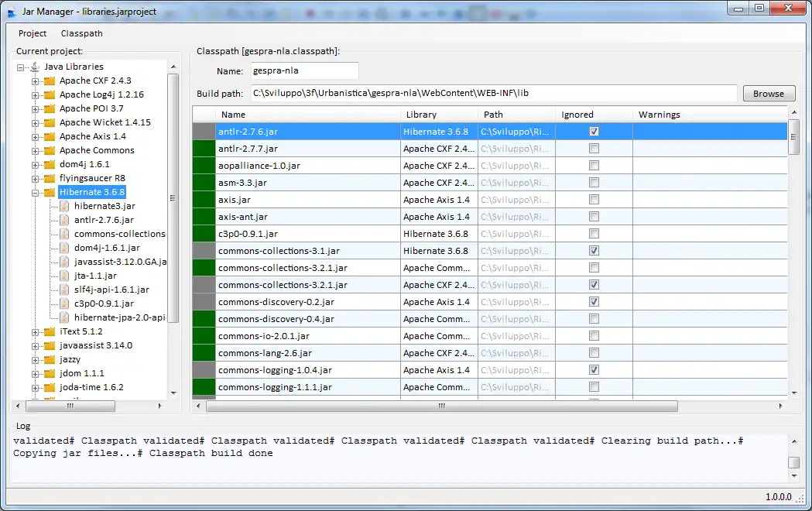This screenshot has height=511, width=812.
Task: Click the antlr-2.7.6.jar tree file icon
Action: click(x=64, y=220)
